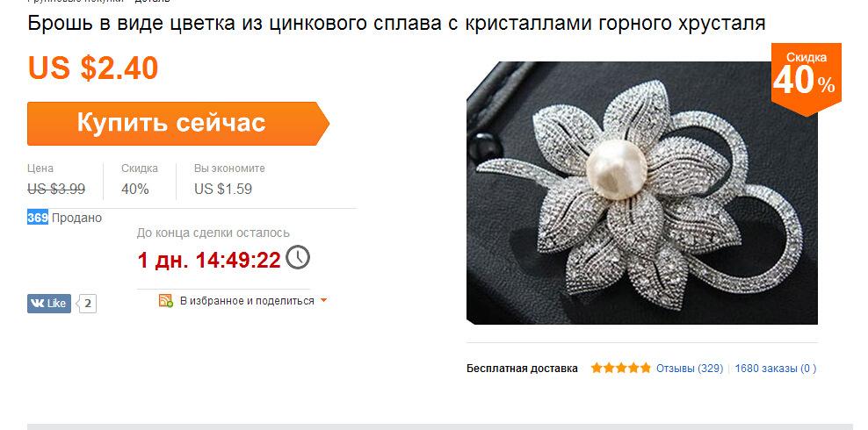Click the Бесплатная доставка label
The width and height of the screenshot is (868, 430).
coord(522,369)
